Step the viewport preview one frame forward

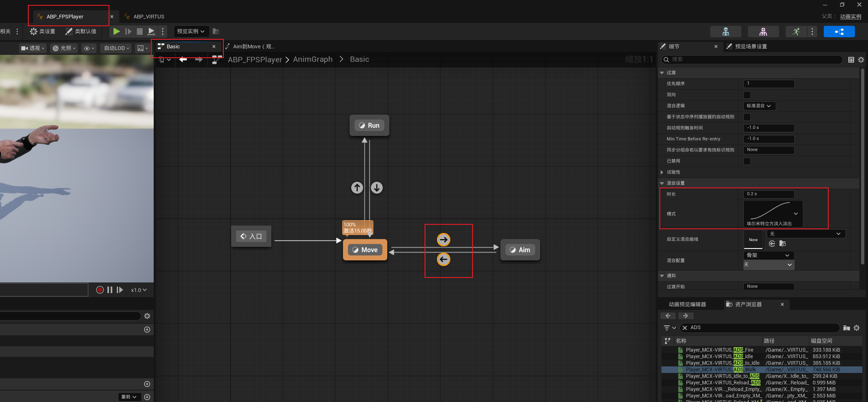pyautogui.click(x=120, y=290)
